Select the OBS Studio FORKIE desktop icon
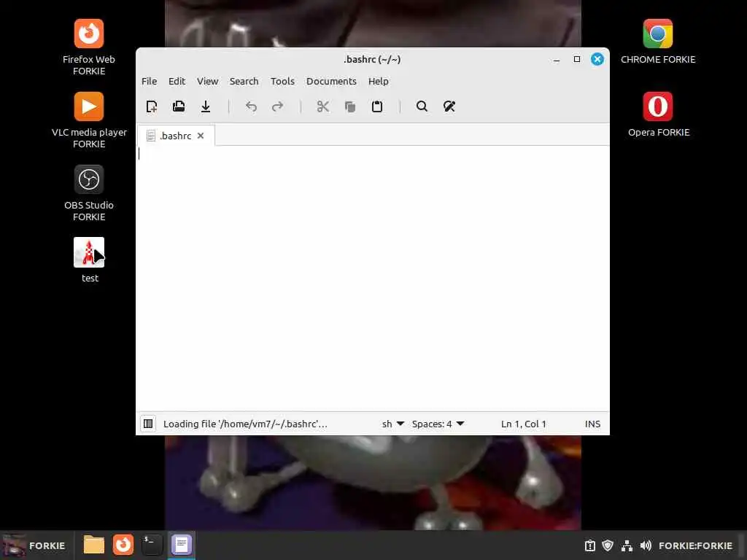The image size is (747, 560). 89,192
